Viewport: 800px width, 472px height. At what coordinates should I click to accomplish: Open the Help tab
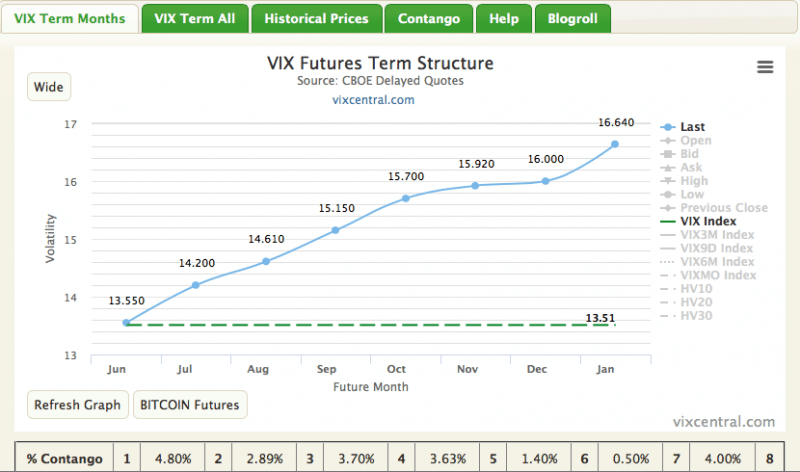pyautogui.click(x=503, y=18)
